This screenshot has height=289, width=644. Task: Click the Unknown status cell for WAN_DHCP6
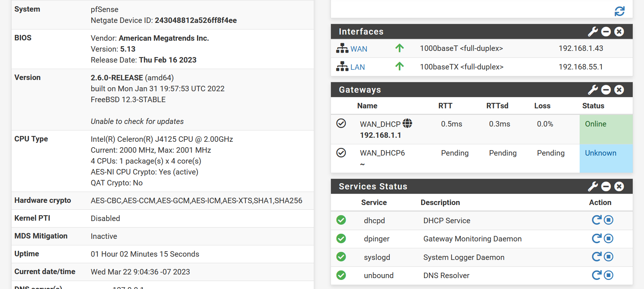pos(606,158)
